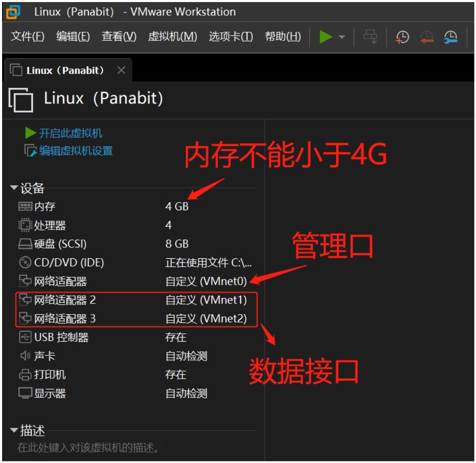Click the USB 控制器 icon

[x=25, y=337]
